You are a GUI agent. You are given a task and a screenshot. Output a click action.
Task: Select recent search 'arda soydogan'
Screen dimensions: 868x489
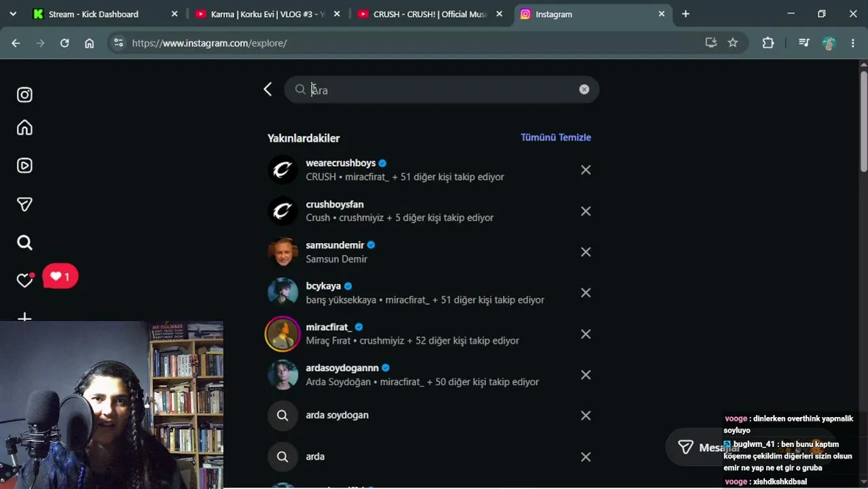429,416
